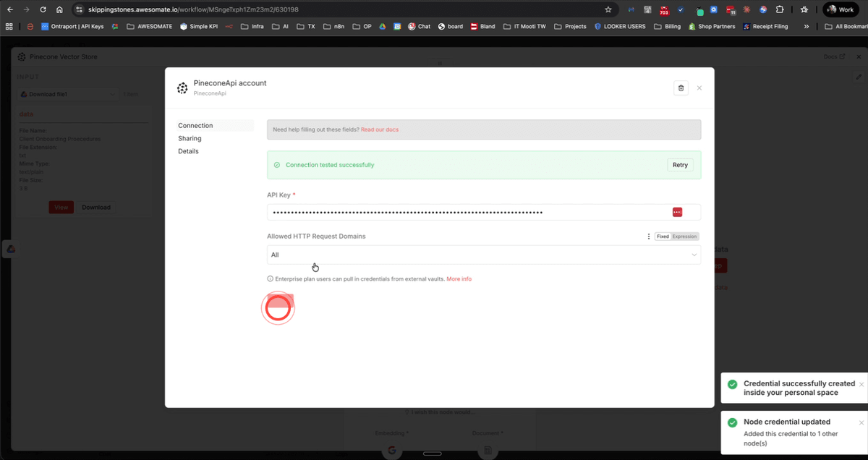The width and height of the screenshot is (868, 460).
Task: Open the browser home page
Action: (59, 10)
